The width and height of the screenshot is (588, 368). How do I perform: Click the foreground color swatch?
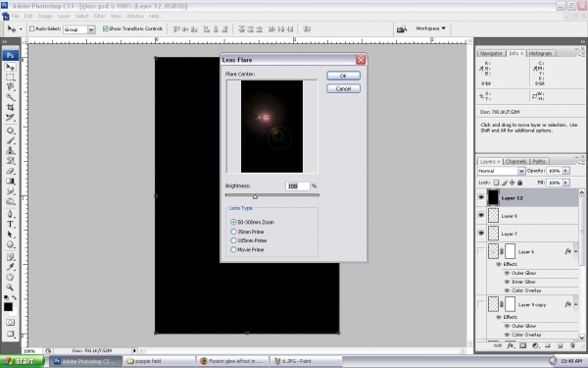(x=8, y=307)
